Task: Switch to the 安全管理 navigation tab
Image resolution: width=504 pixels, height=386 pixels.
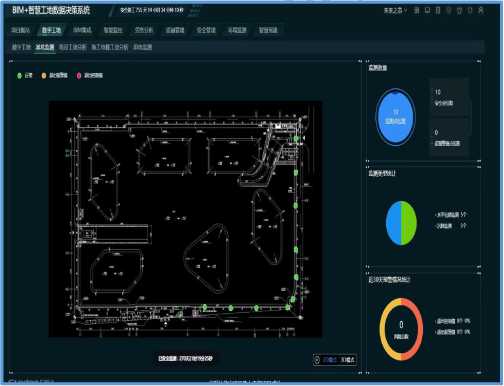Action: tap(206, 30)
